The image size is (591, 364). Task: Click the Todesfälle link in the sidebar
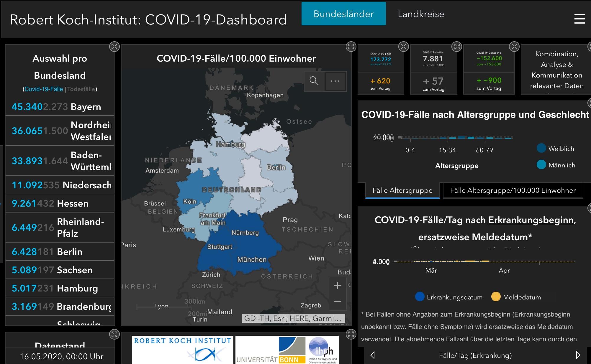pos(82,88)
